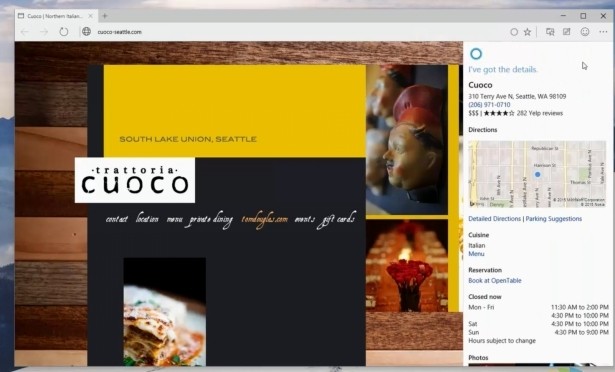615x372 pixels.
Task: Open the location page on website
Action: 147,218
